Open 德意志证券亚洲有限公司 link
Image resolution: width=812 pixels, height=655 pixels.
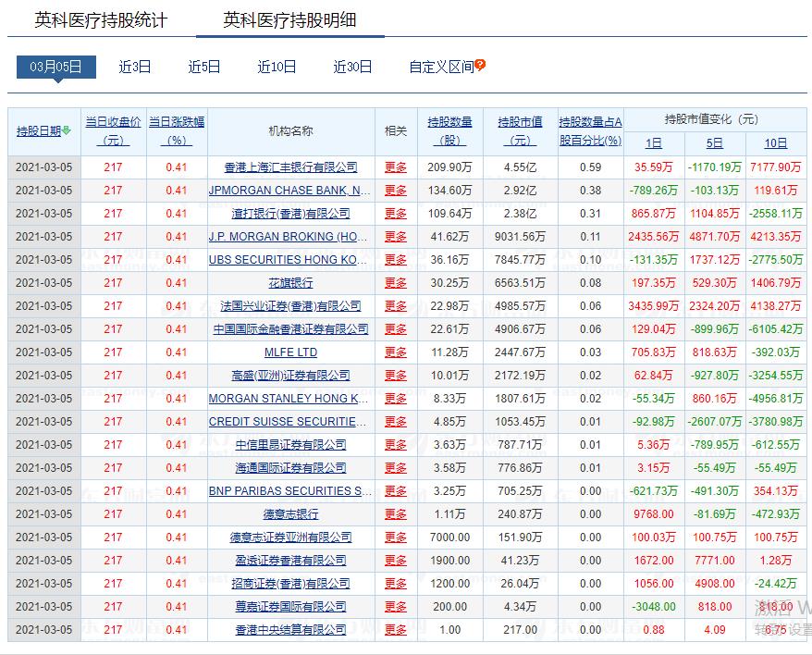point(290,538)
